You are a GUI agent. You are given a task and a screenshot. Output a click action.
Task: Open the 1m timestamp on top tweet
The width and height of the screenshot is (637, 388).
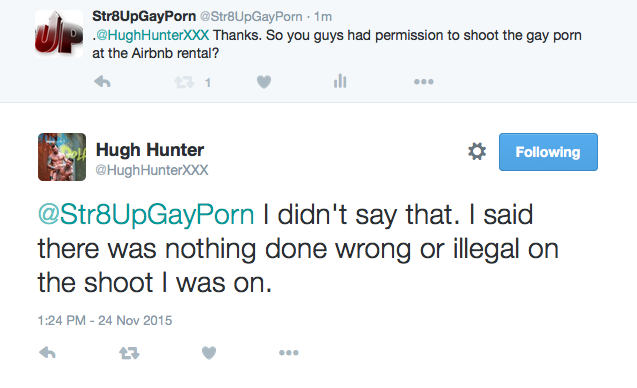pos(323,17)
